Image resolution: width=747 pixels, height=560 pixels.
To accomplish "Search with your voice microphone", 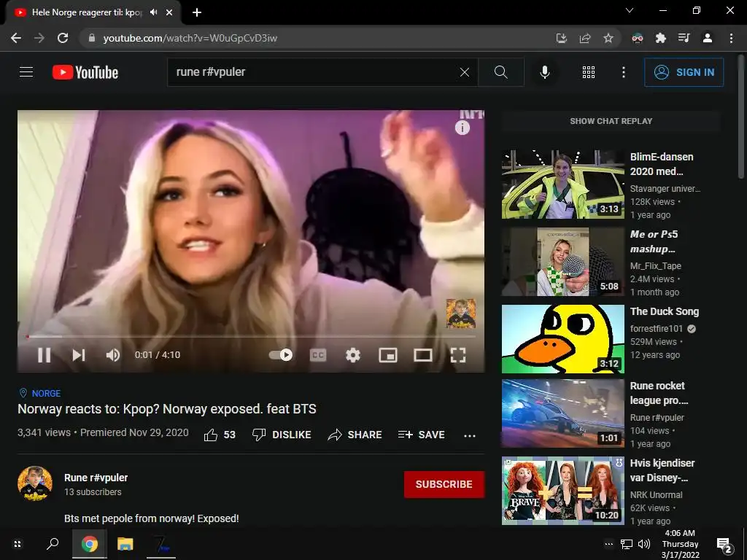I will click(x=544, y=72).
